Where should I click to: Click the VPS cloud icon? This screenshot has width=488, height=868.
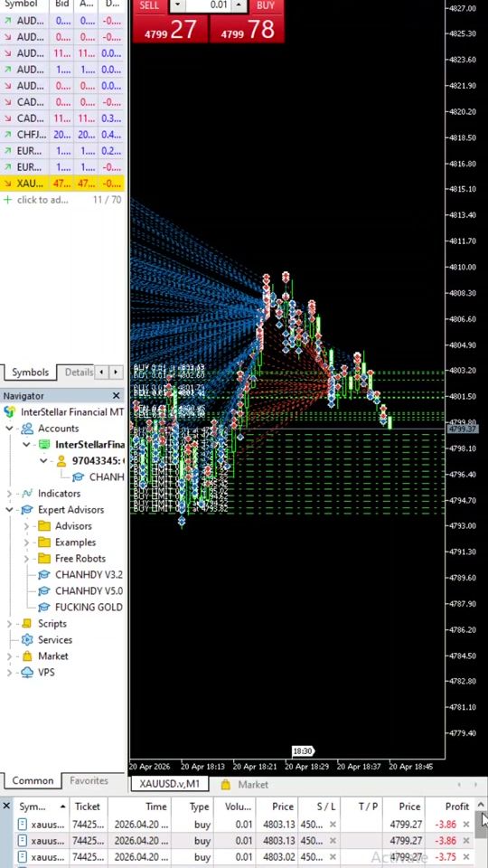point(27,673)
